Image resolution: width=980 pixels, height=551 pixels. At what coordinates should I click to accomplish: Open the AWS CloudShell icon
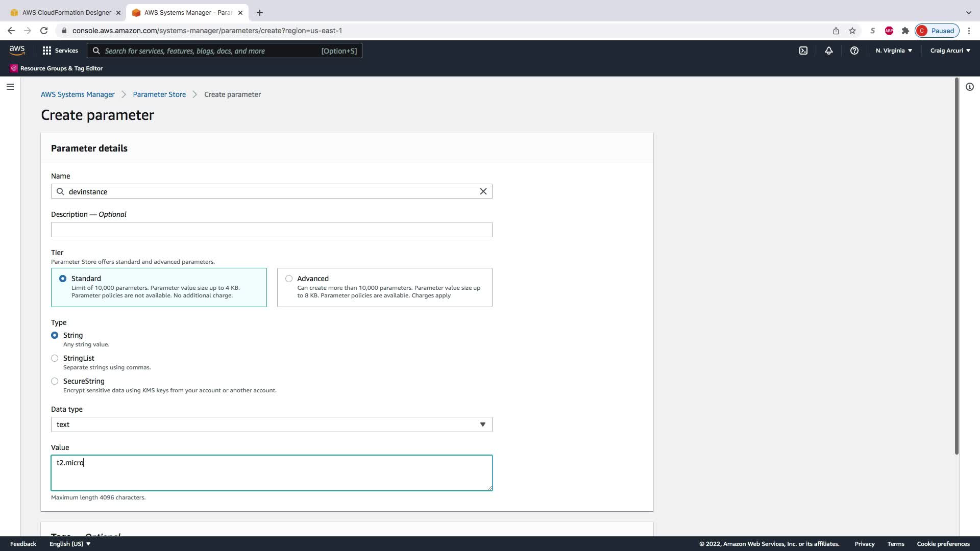point(803,51)
